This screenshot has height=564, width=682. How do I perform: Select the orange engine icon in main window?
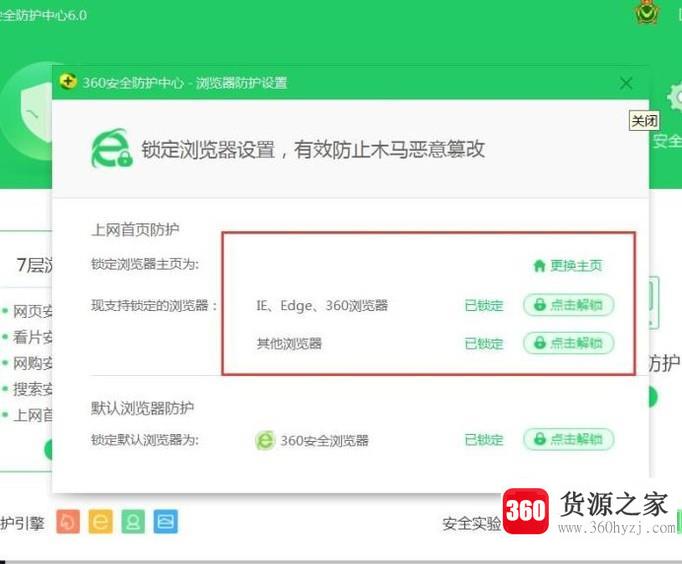(x=68, y=521)
